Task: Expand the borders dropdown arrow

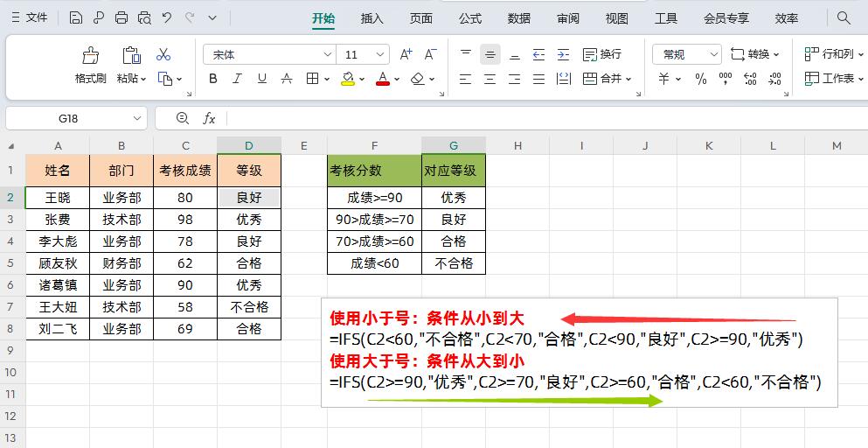Action: click(327, 80)
